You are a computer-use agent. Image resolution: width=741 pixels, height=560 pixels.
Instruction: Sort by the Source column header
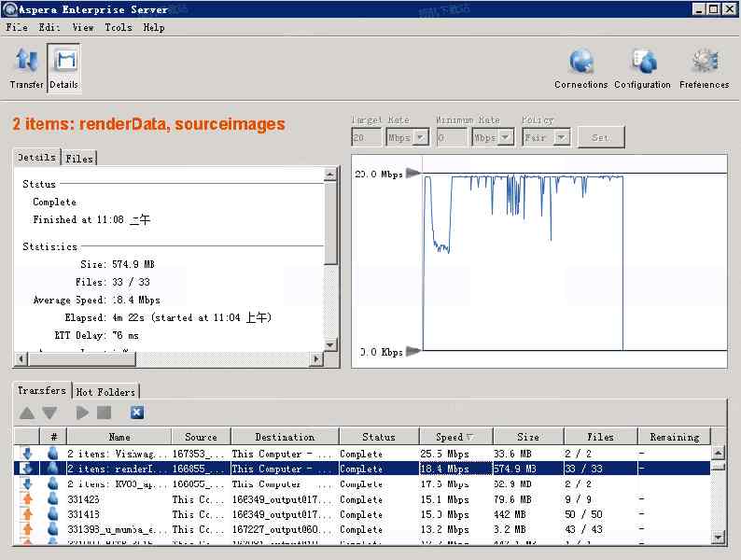pyautogui.click(x=201, y=437)
